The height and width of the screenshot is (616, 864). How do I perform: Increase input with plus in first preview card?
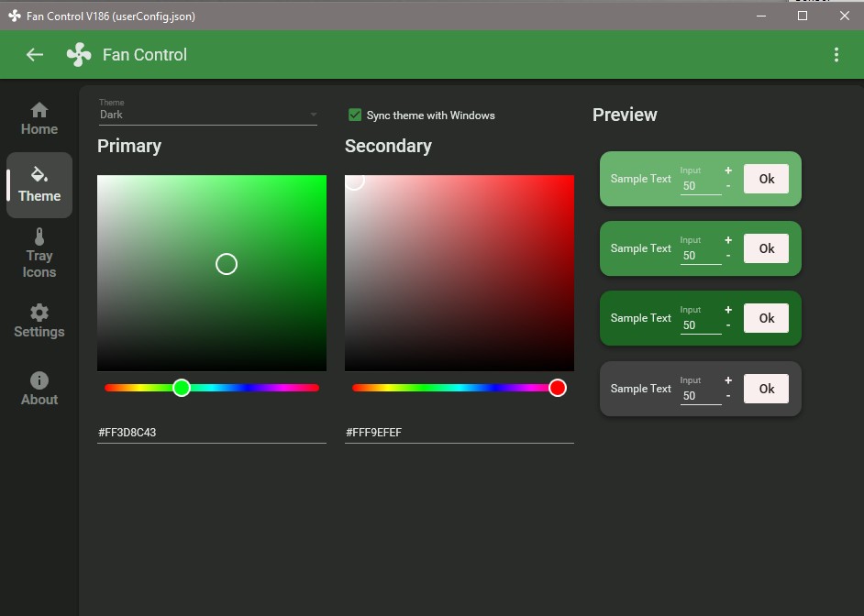[x=728, y=170]
